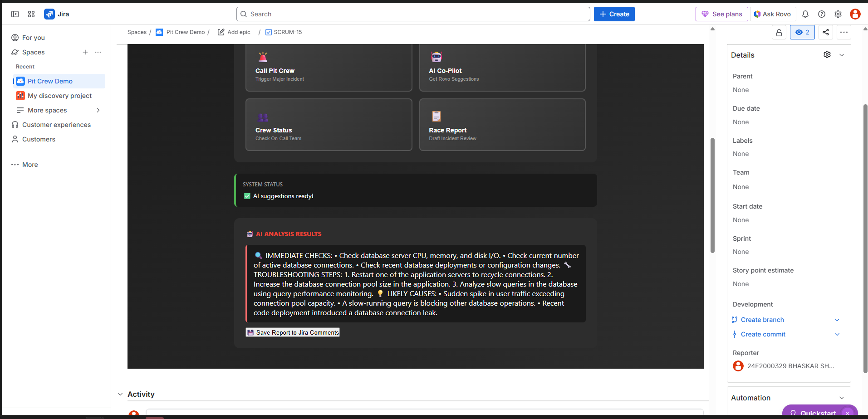
Task: Click the Start date None value
Action: 740,220
